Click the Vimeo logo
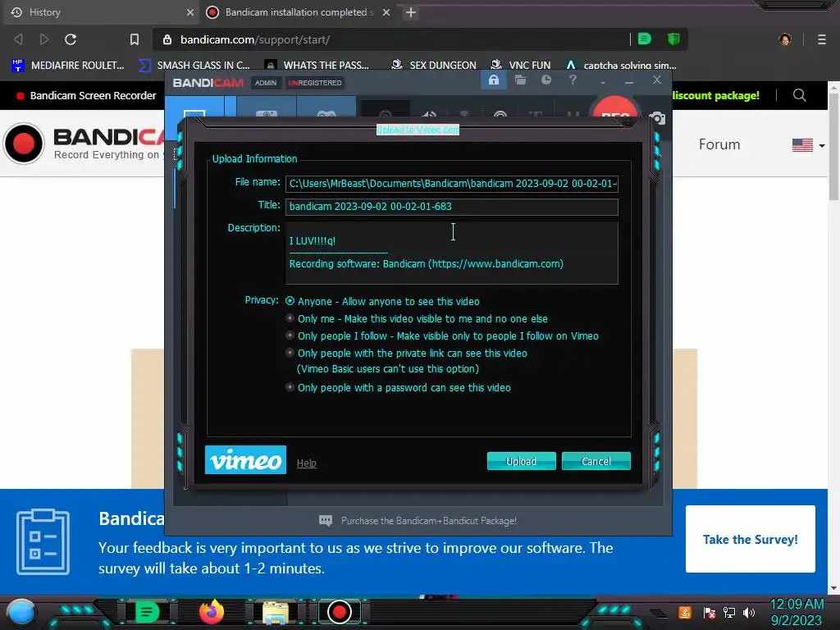Viewport: 840px width, 630px height. (x=245, y=459)
